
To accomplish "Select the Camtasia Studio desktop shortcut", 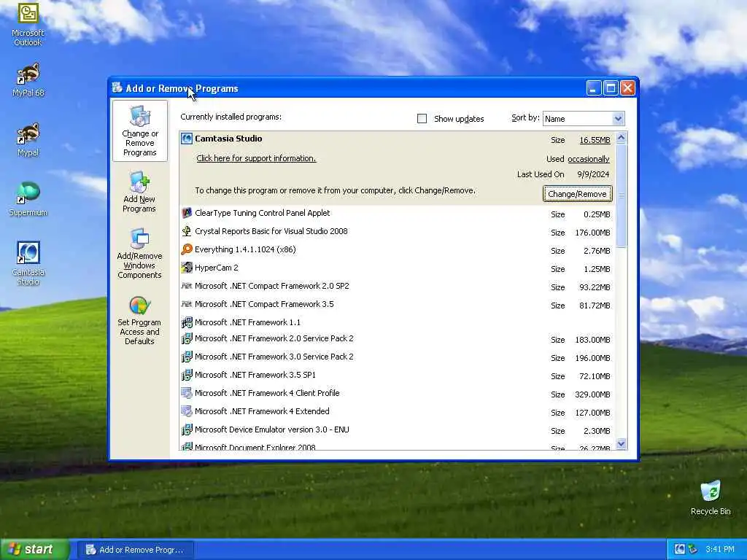I will tap(28, 263).
